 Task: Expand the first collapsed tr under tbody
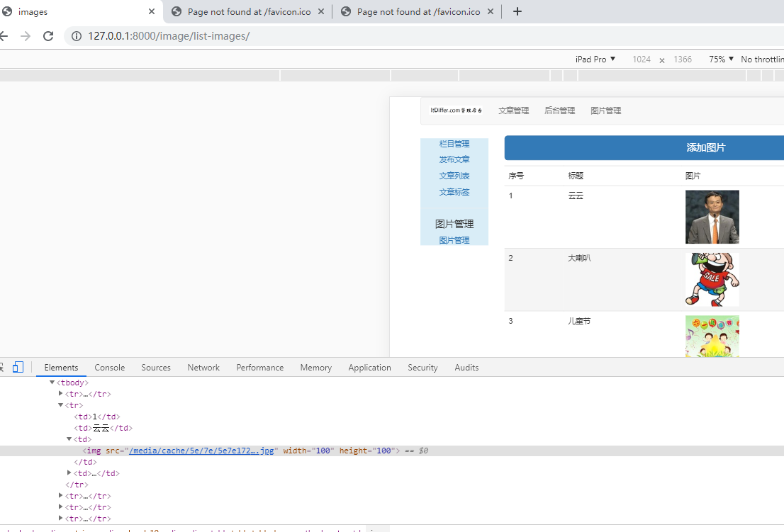60,394
